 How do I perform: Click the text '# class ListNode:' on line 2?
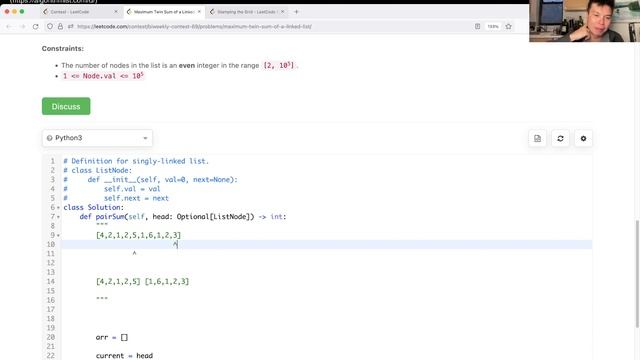tap(98, 171)
